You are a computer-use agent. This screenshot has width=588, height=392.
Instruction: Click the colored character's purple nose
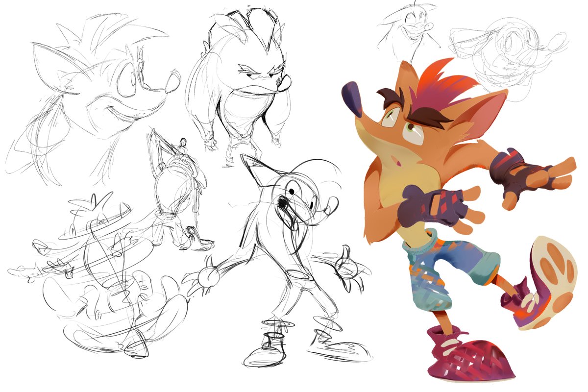352,98
